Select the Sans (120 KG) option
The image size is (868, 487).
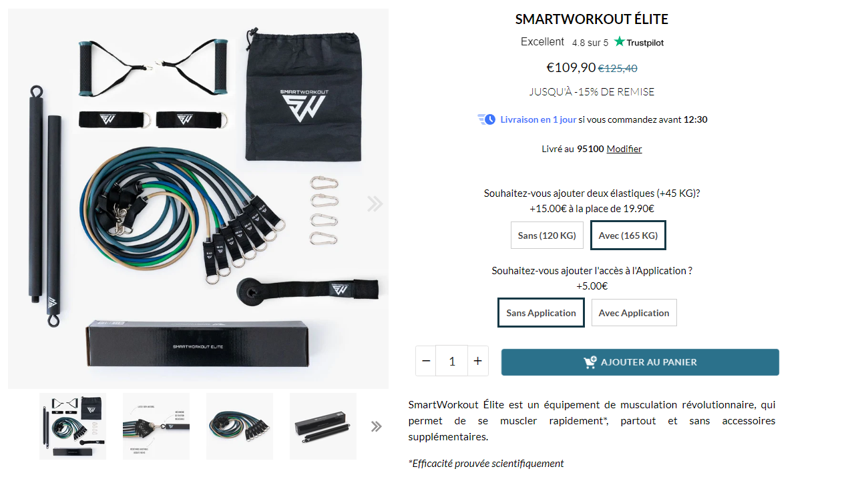tap(547, 235)
